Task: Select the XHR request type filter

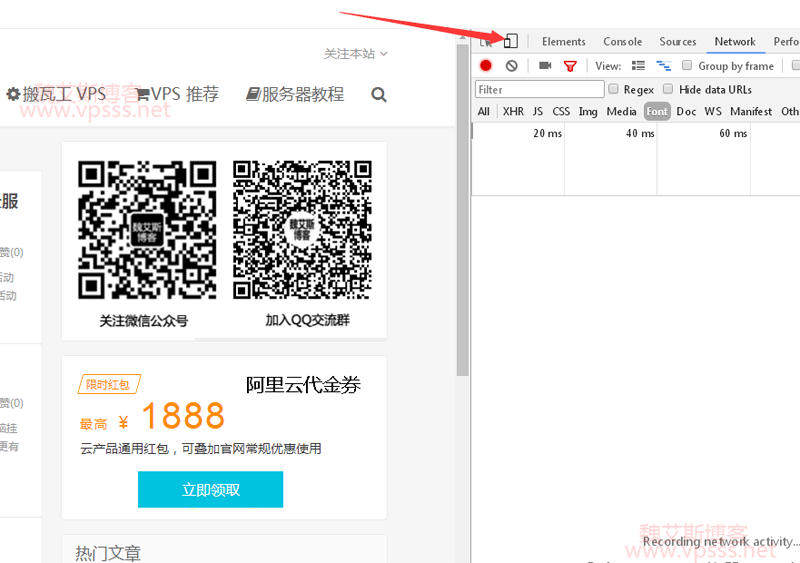Action: pyautogui.click(x=513, y=112)
